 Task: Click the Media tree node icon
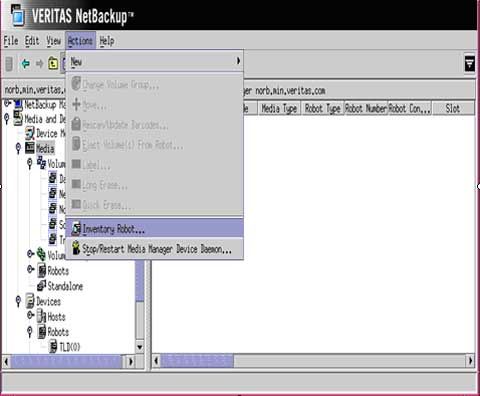(30, 148)
